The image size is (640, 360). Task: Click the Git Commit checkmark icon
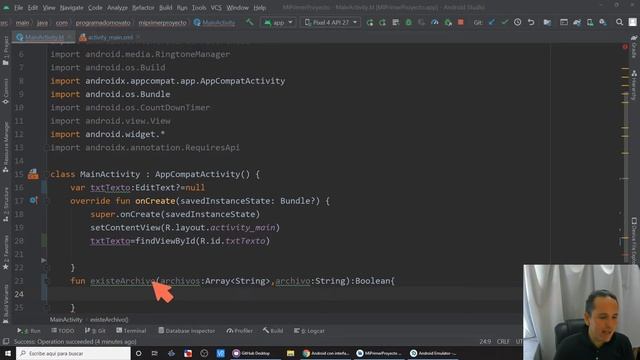coord(504,22)
